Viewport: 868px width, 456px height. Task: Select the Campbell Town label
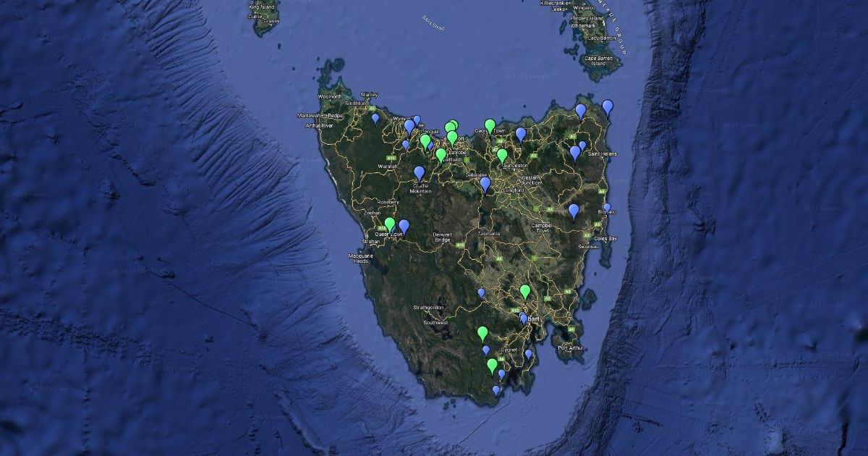[x=542, y=227]
